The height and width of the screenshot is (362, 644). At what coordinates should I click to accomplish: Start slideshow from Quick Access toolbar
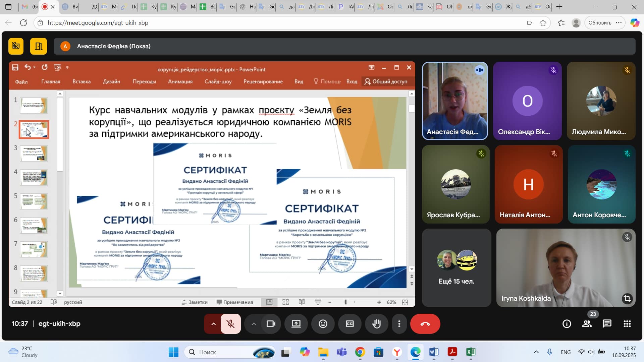[x=57, y=67]
